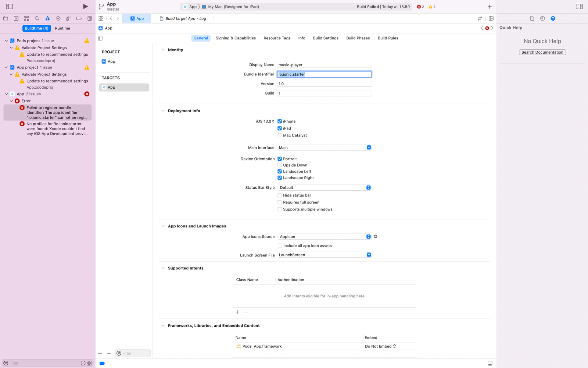Open the Status Bar Style dropdown
Image resolution: width=588 pixels, height=368 pixels.
pos(325,188)
